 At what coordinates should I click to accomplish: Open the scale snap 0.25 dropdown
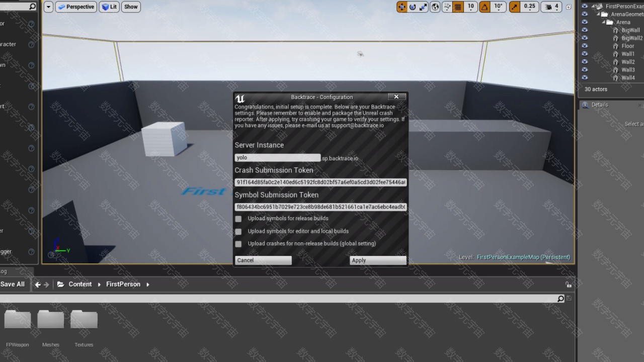pyautogui.click(x=529, y=7)
